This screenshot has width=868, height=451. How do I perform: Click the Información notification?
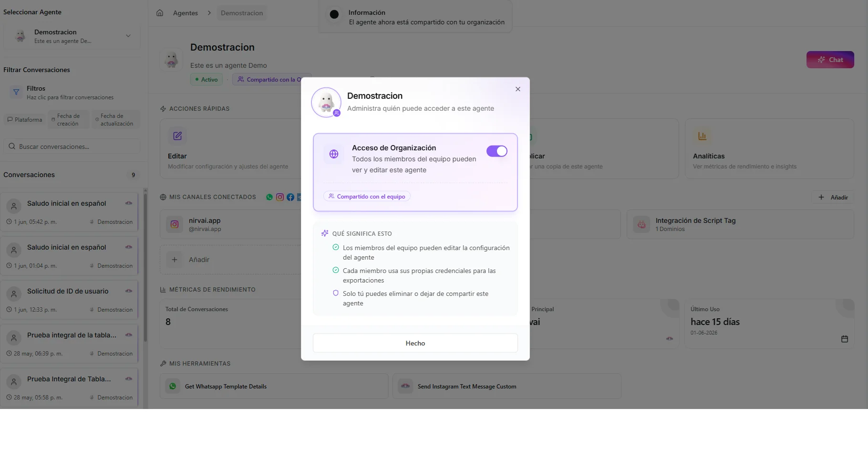(x=415, y=17)
